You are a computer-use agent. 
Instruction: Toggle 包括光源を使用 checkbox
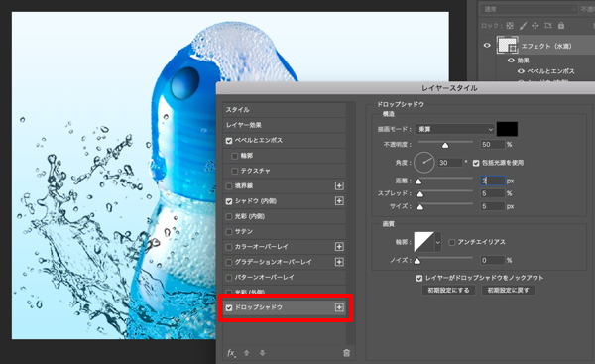tap(476, 163)
